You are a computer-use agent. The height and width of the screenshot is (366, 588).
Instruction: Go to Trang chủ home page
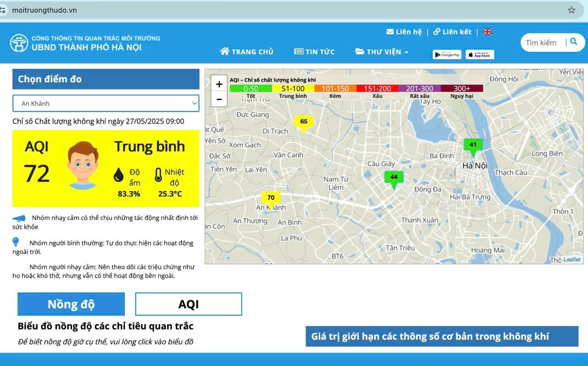tap(247, 52)
